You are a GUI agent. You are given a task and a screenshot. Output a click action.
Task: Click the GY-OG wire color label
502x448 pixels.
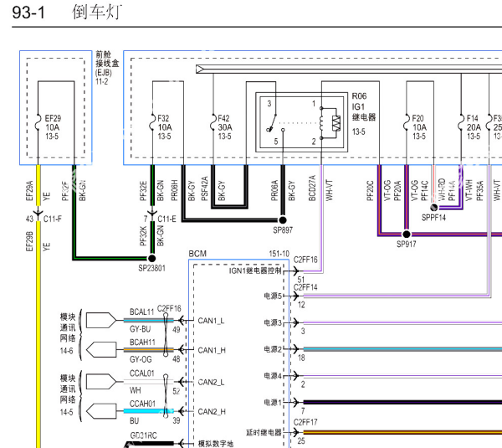tap(141, 359)
